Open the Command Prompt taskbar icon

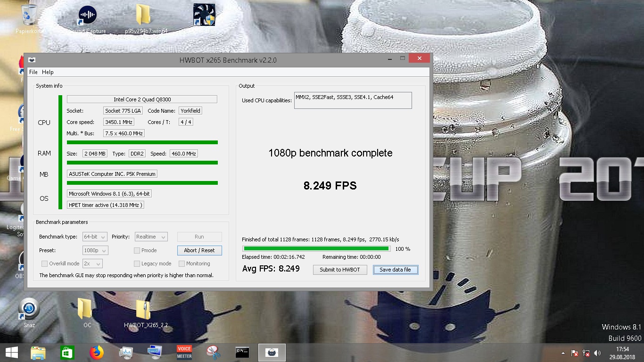click(242, 353)
